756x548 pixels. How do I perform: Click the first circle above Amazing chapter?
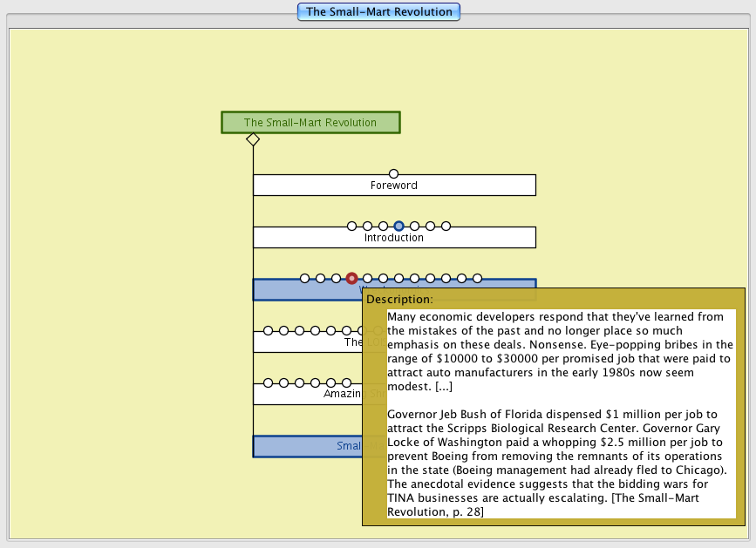(268, 382)
